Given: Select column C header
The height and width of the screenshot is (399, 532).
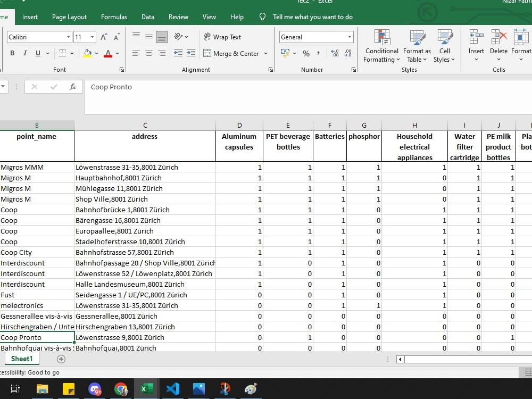Looking at the screenshot, I should coord(145,125).
